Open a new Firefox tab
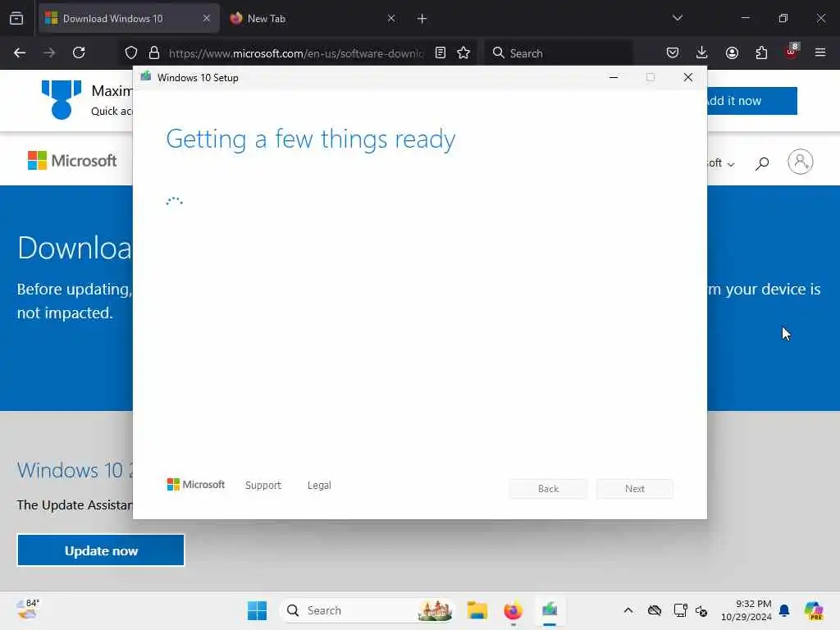The width and height of the screenshot is (840, 630). tap(422, 19)
